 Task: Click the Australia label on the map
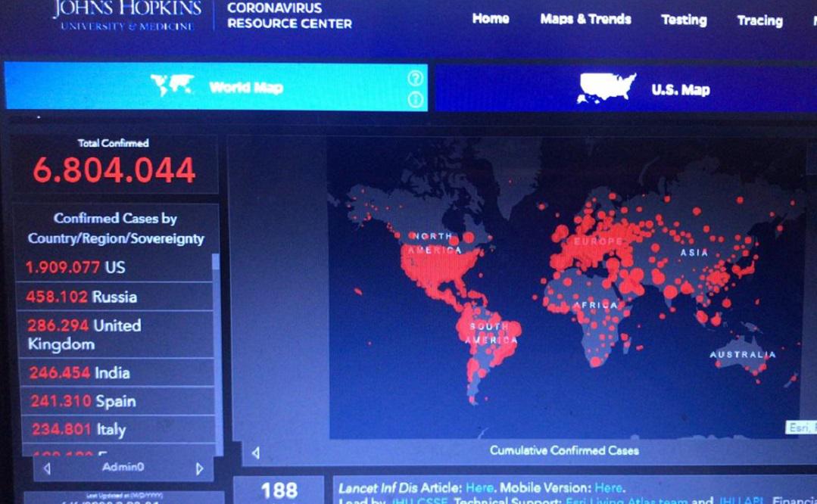click(743, 355)
